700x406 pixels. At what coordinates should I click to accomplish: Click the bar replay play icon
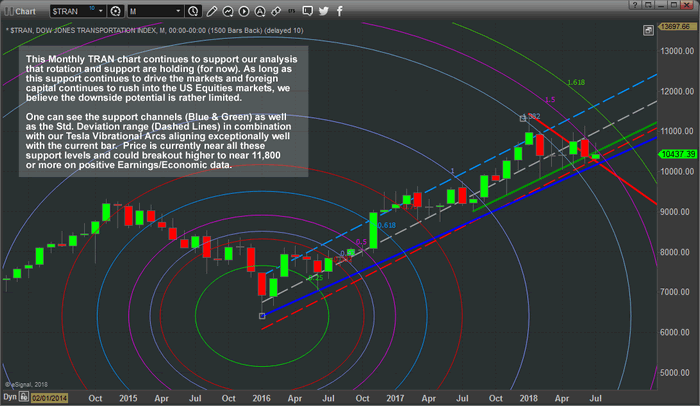click(x=244, y=11)
